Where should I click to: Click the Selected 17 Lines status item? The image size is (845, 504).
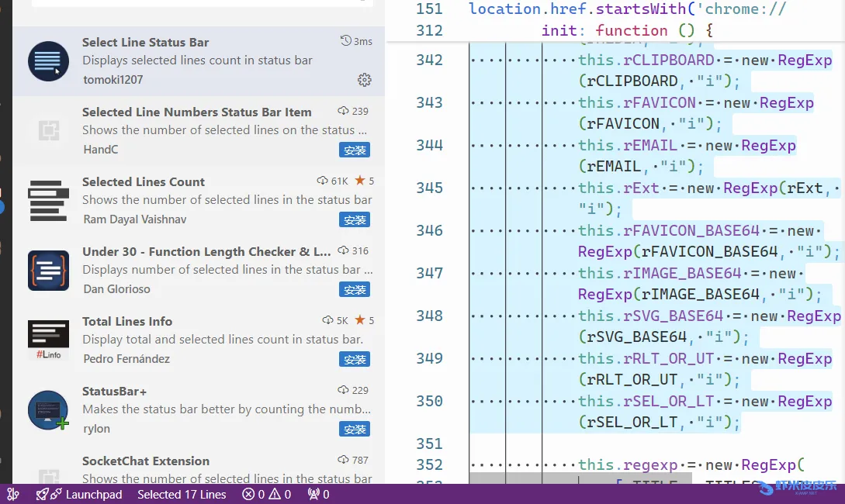182,494
